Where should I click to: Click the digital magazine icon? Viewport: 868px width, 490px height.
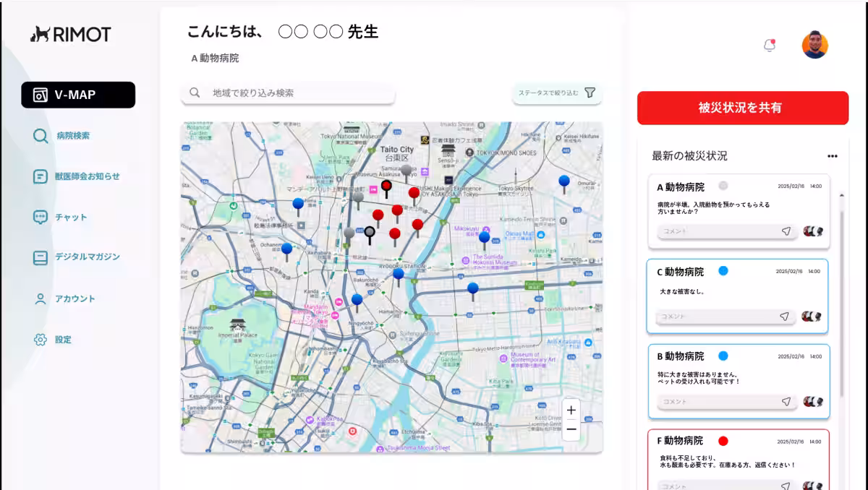tap(41, 257)
